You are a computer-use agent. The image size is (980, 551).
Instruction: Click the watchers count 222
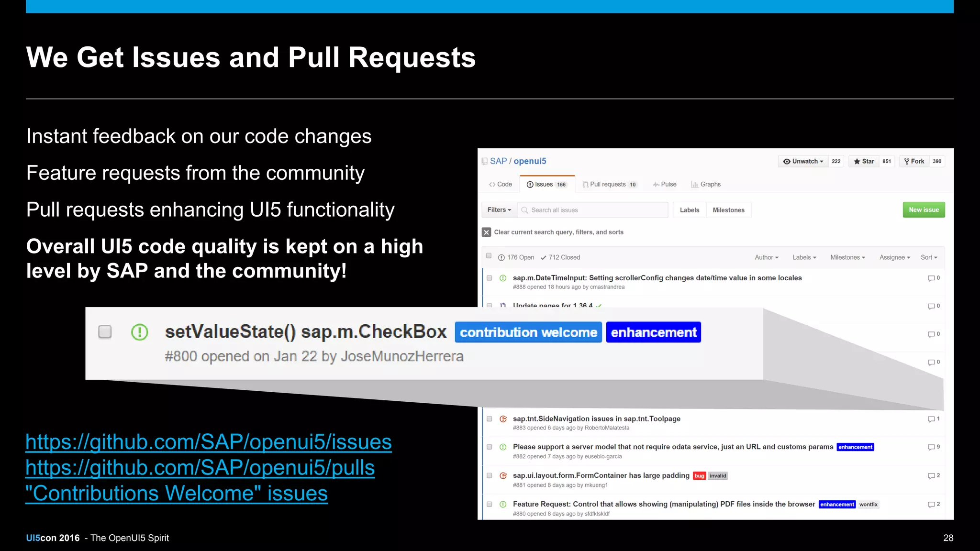[x=835, y=162]
